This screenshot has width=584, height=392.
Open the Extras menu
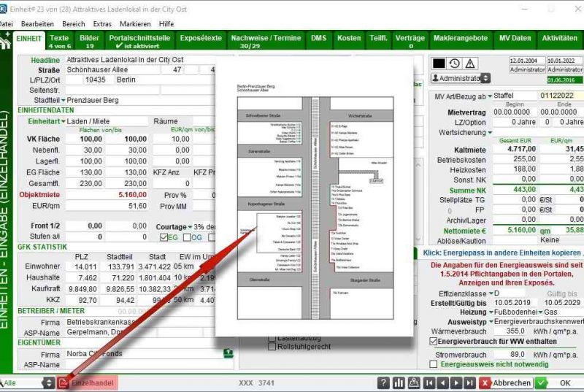pyautogui.click(x=102, y=23)
